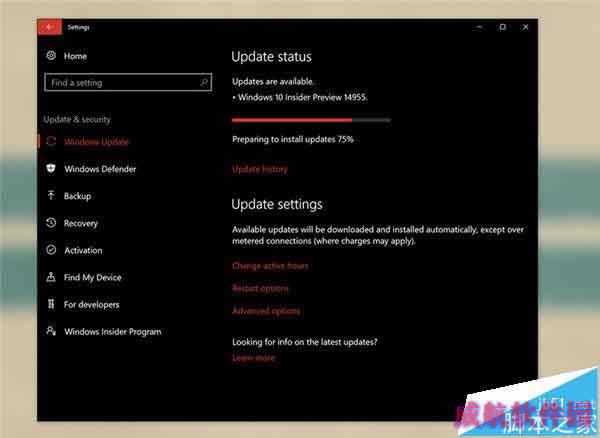Close the Settings window
This screenshot has width=600, height=438.
pos(525,27)
